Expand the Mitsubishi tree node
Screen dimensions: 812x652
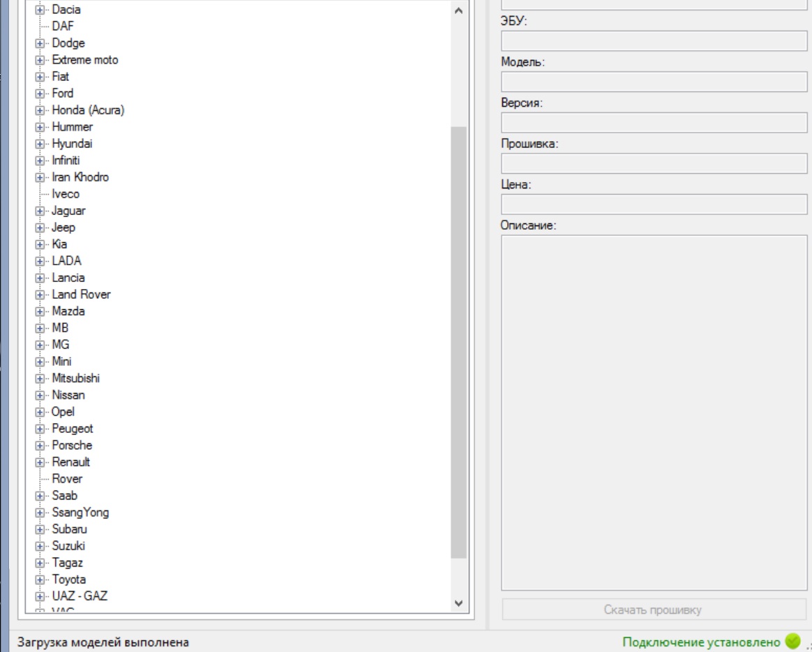tap(40, 378)
